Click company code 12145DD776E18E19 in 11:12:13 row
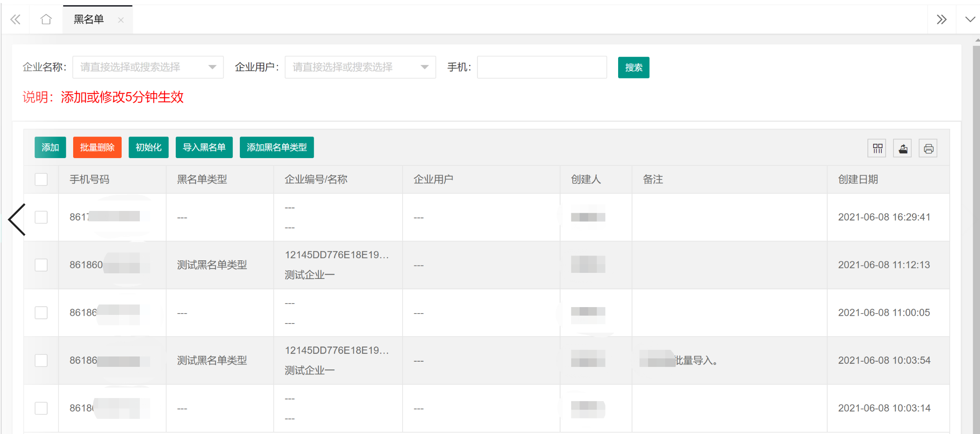The image size is (980, 434). click(337, 255)
